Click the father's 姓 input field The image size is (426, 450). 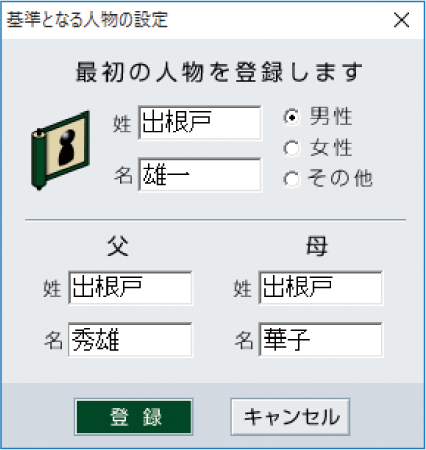click(x=130, y=288)
